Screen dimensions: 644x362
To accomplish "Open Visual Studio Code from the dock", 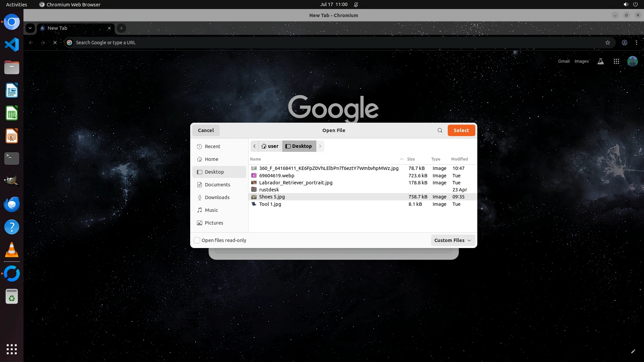I will coord(12,45).
